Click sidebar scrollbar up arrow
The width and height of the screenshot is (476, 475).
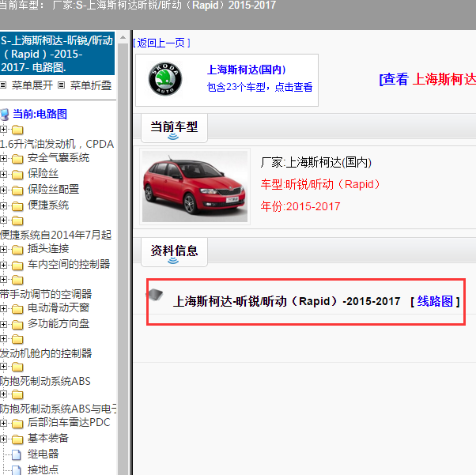coord(123,37)
